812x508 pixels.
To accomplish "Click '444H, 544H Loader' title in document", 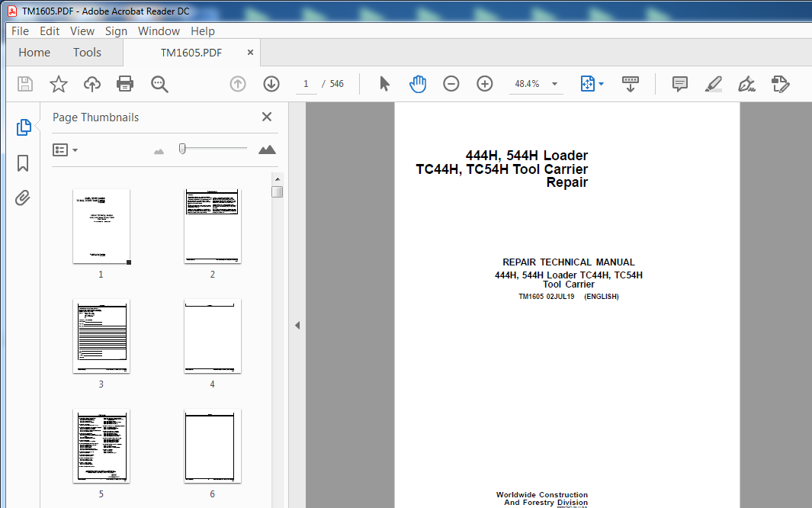I will click(527, 156).
